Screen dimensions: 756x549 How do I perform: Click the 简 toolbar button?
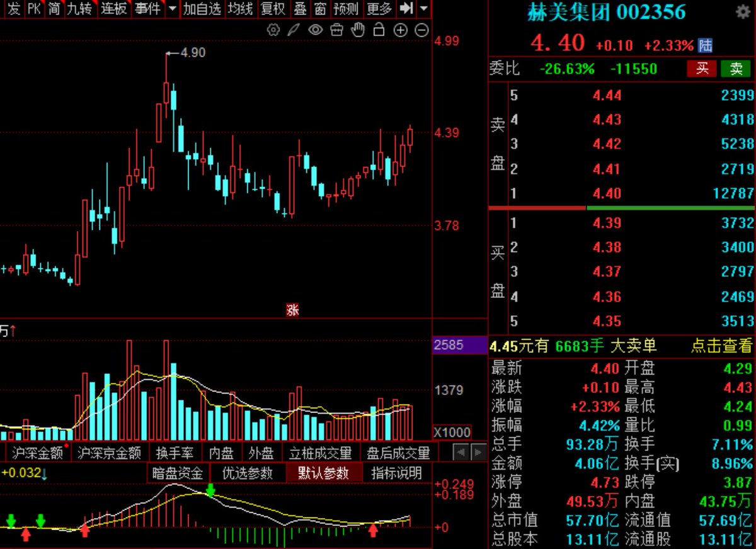pyautogui.click(x=55, y=9)
